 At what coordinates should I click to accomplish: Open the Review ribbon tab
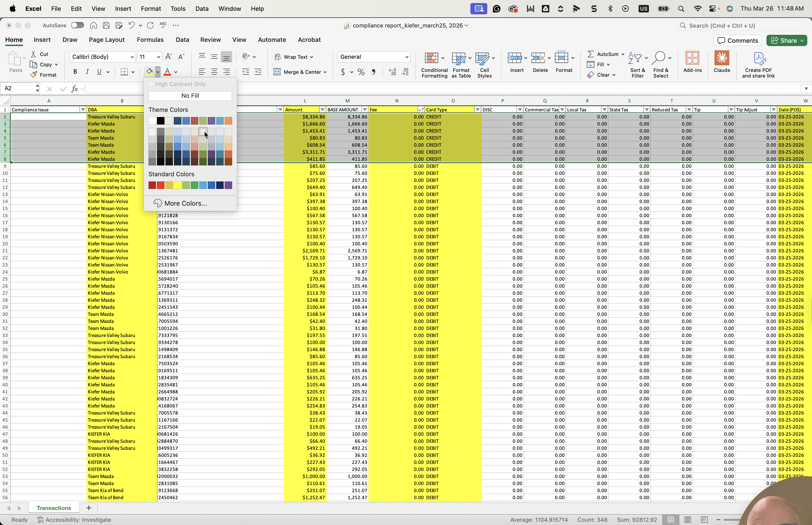point(210,40)
